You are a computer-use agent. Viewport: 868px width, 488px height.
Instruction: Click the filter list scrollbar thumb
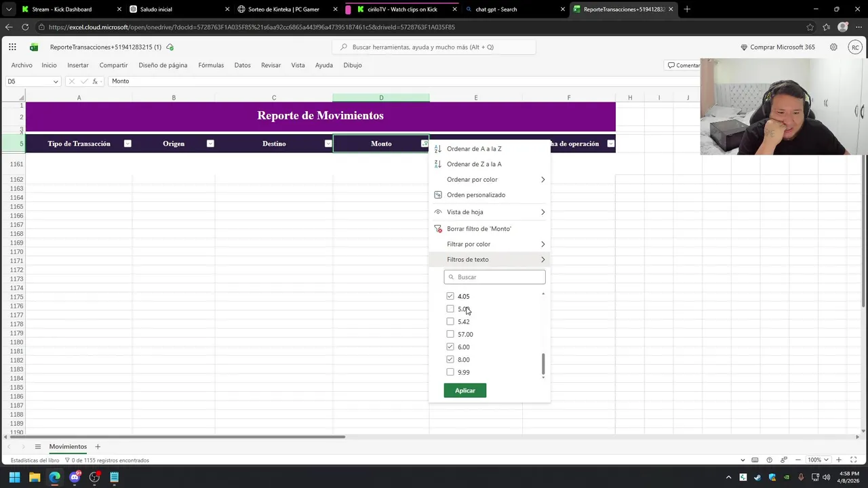[543, 364]
